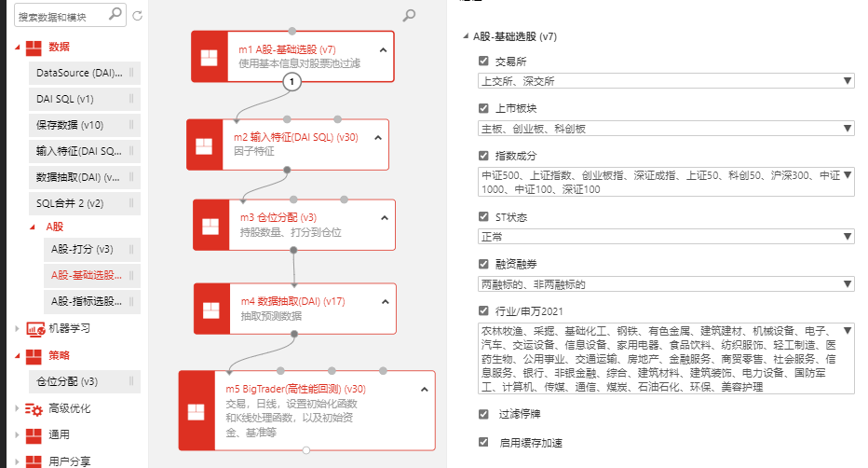
Task: Collapse the m2 输入特征 node chevron
Action: pyautogui.click(x=378, y=138)
